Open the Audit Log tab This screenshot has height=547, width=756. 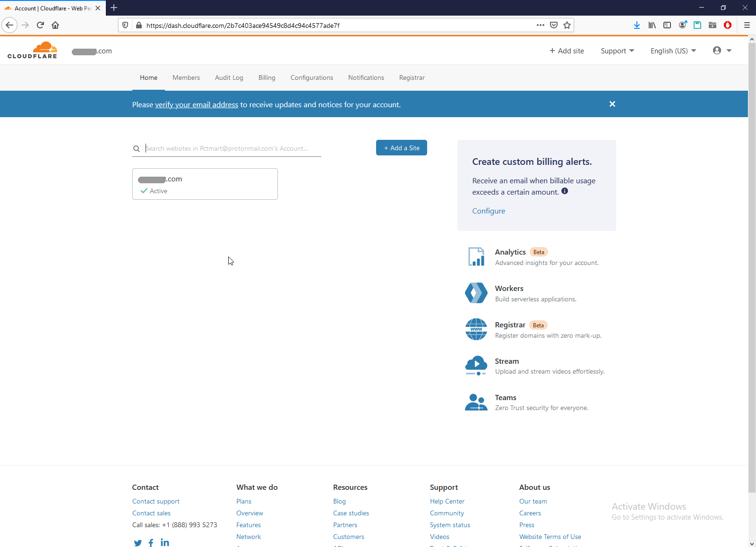point(229,77)
